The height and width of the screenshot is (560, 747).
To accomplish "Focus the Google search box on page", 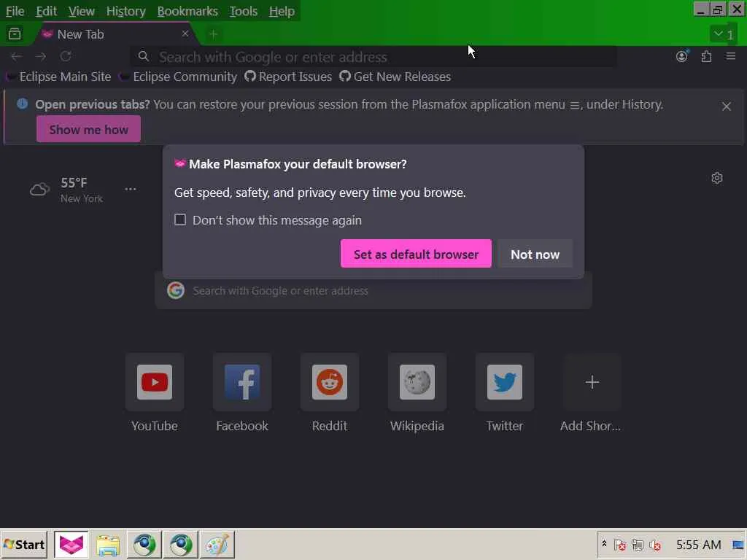I will pyautogui.click(x=373, y=290).
